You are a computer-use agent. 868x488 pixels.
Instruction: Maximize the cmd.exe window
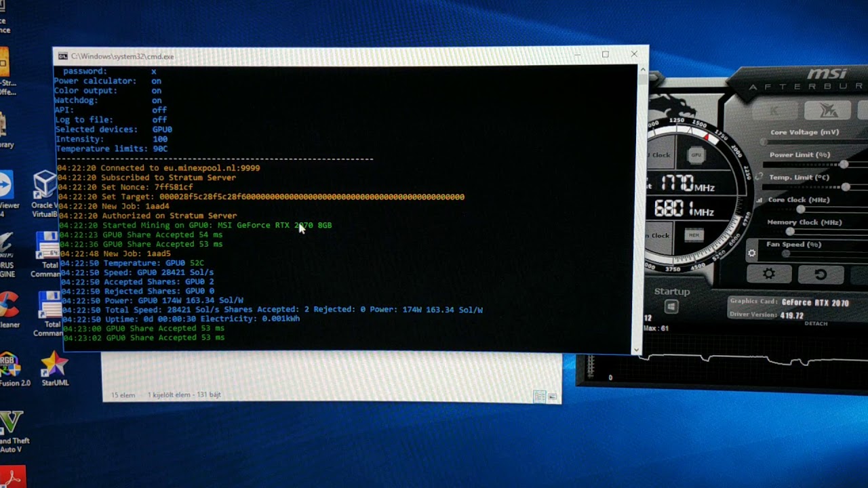(x=605, y=54)
